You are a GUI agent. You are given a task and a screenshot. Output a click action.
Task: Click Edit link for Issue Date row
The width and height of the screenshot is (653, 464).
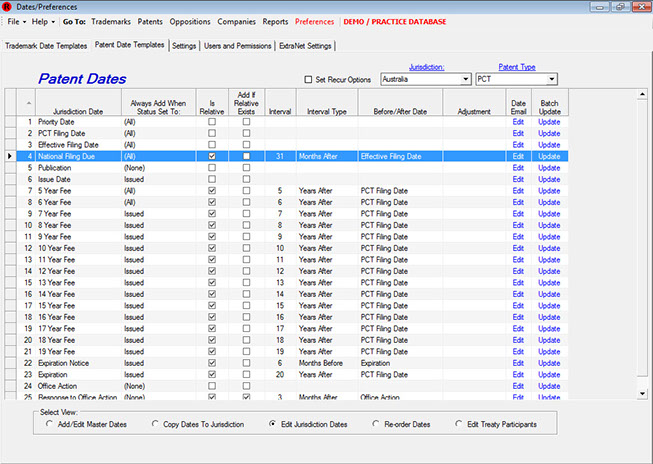click(x=518, y=178)
